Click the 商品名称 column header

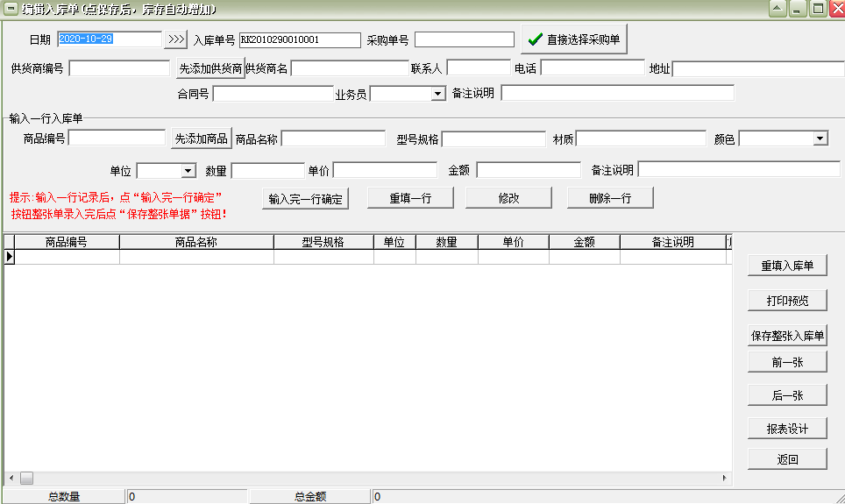(x=196, y=242)
